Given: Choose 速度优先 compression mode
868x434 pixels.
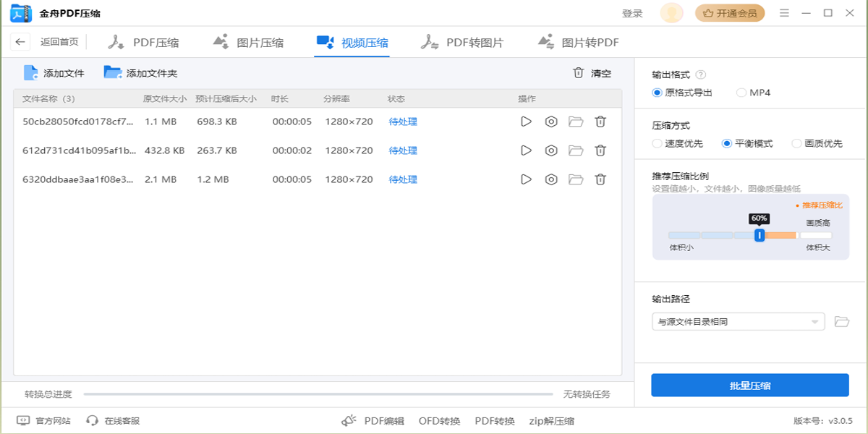Looking at the screenshot, I should tap(677, 143).
